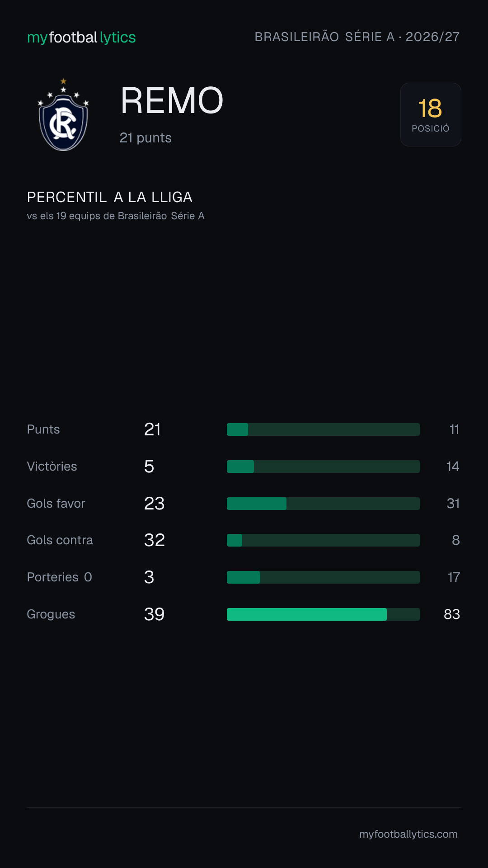Click the Gols contra value 32

tap(155, 540)
